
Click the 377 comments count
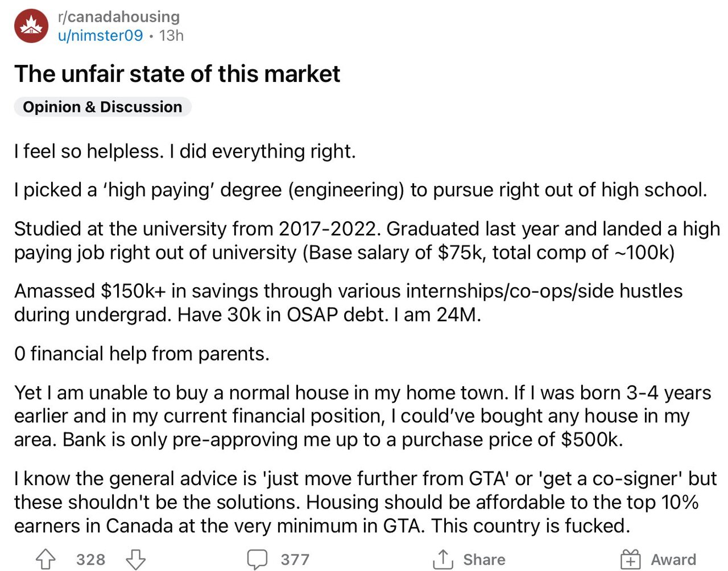(295, 560)
